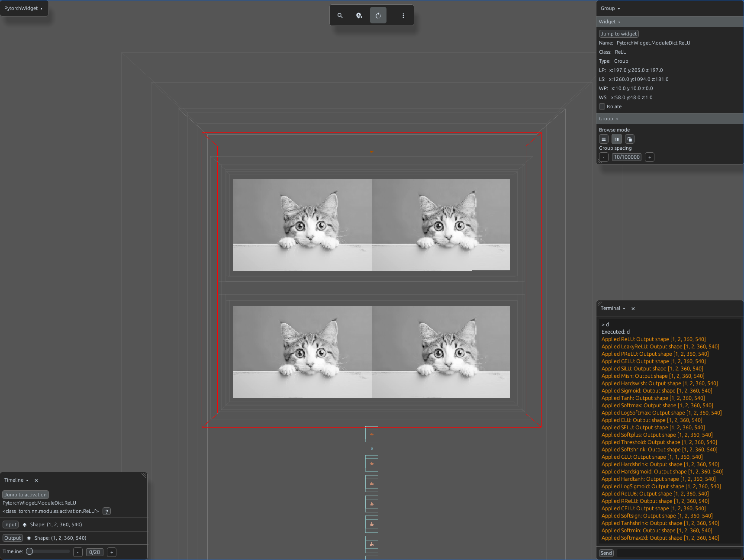Select the first Browse mode list icon
Screen dimensions: 744x560
[604, 139]
